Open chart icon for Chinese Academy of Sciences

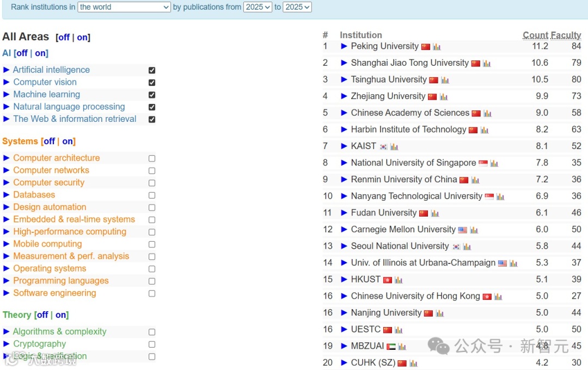pos(487,113)
